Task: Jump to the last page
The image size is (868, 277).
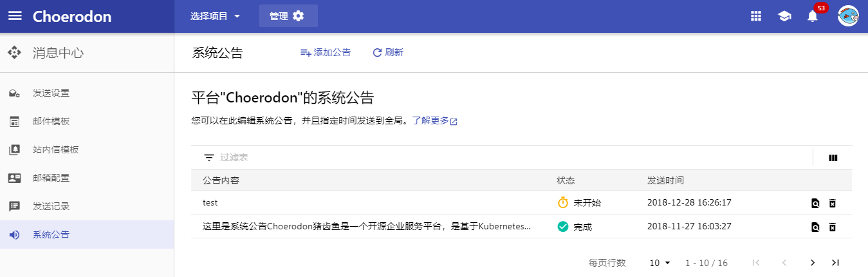Action: tap(835, 263)
